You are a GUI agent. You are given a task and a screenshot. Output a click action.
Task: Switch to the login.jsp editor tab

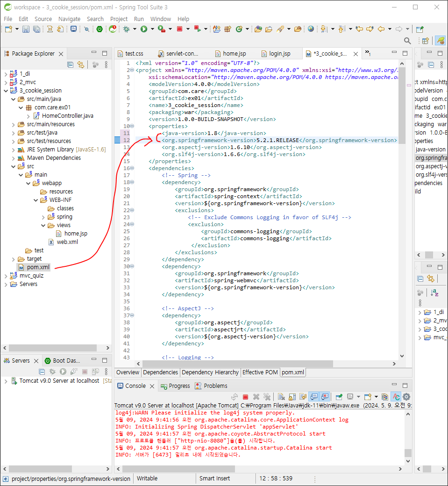[276, 54]
